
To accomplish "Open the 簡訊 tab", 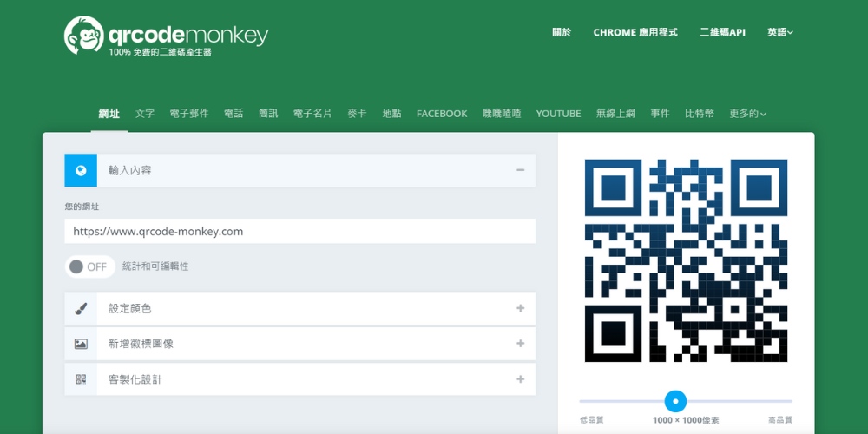I will tap(268, 114).
